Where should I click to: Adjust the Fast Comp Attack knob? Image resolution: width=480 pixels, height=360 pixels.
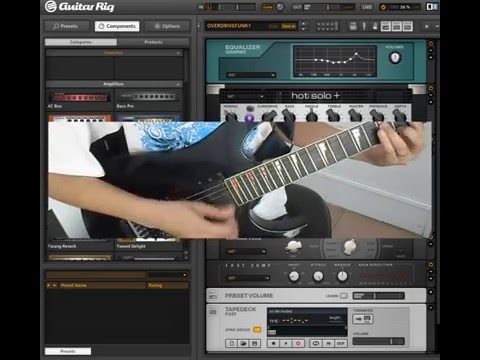tap(318, 276)
